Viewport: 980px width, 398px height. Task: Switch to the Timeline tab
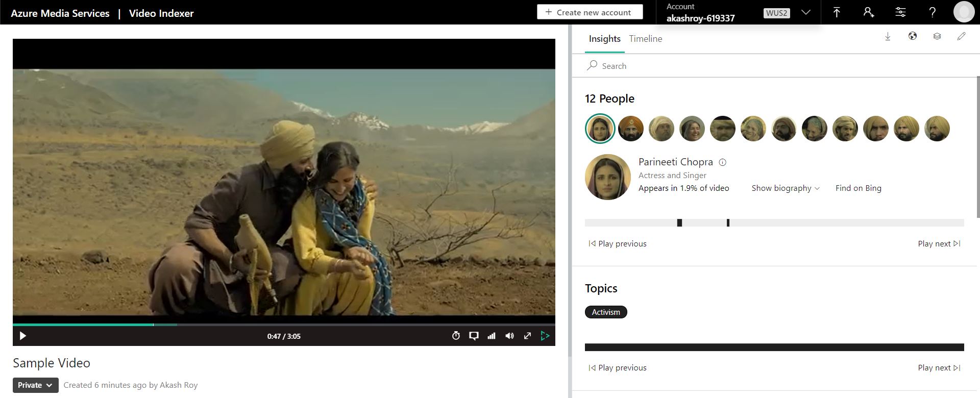(646, 39)
